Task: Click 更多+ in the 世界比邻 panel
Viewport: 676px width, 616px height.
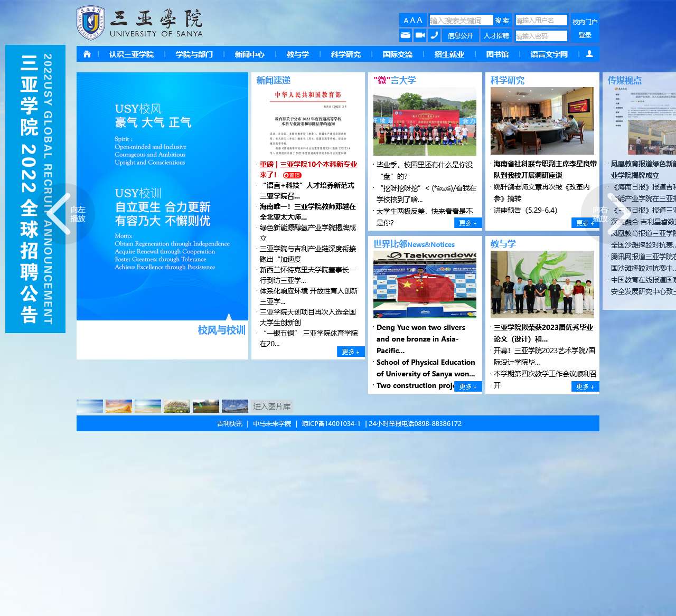Action: 468,386
